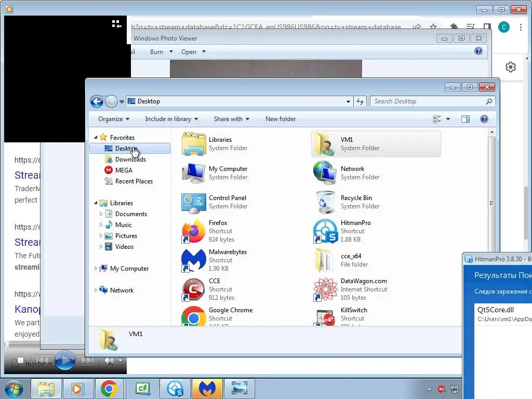Click New folder in Explorer toolbar
The height and width of the screenshot is (399, 532).
pos(280,119)
